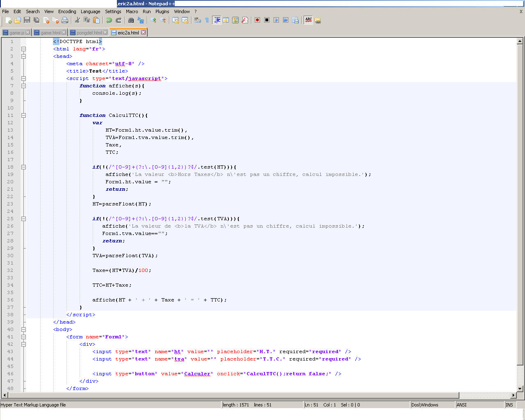Close the pongdef.html tab with its X
This screenshot has height=420, width=525.
click(x=105, y=32)
